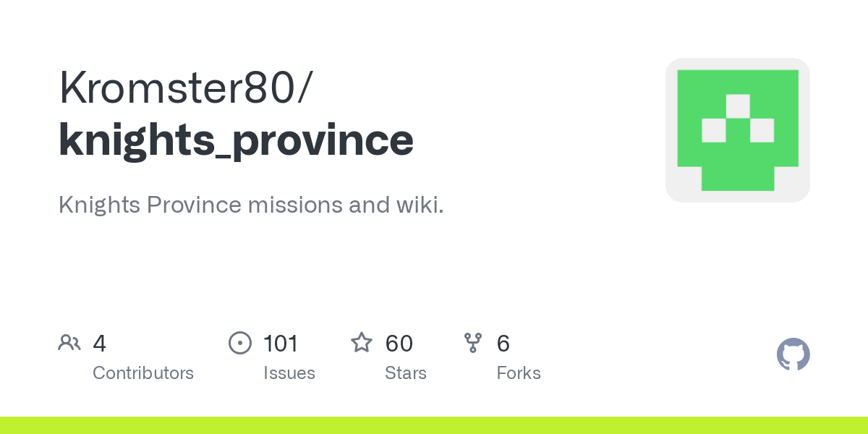This screenshot has width=868, height=434.
Task: Click the green identicon avatar image
Action: [737, 130]
